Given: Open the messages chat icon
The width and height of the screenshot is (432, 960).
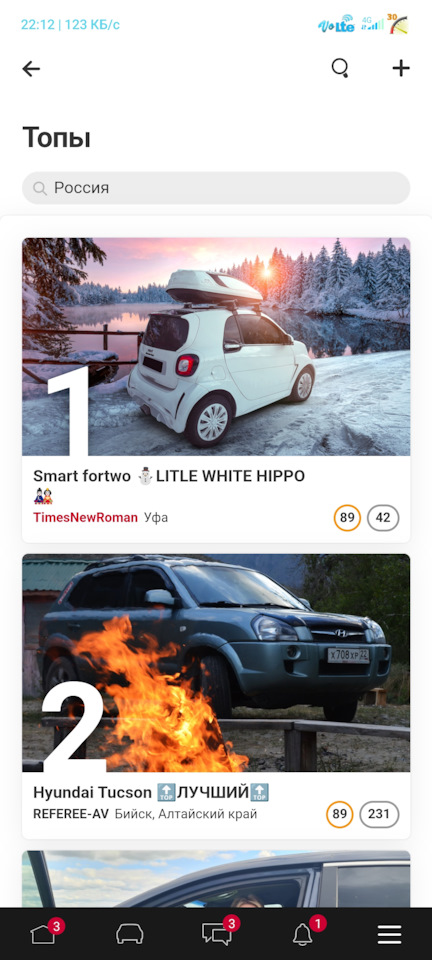Looking at the screenshot, I should coord(217,934).
